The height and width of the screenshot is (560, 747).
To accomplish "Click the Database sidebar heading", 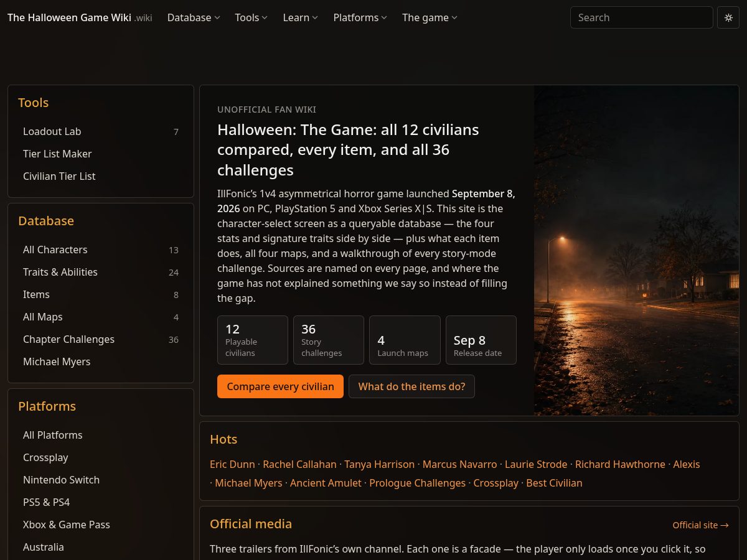I will pos(46,221).
